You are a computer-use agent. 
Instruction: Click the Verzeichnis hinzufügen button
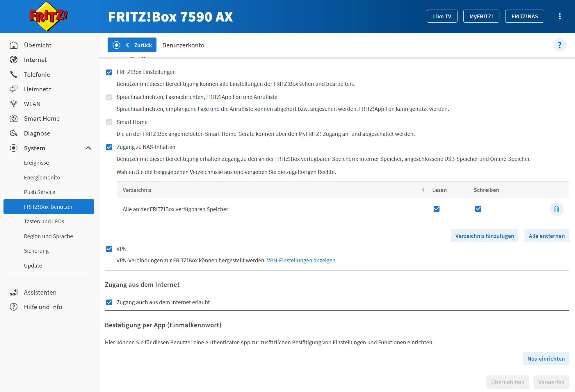coord(485,236)
